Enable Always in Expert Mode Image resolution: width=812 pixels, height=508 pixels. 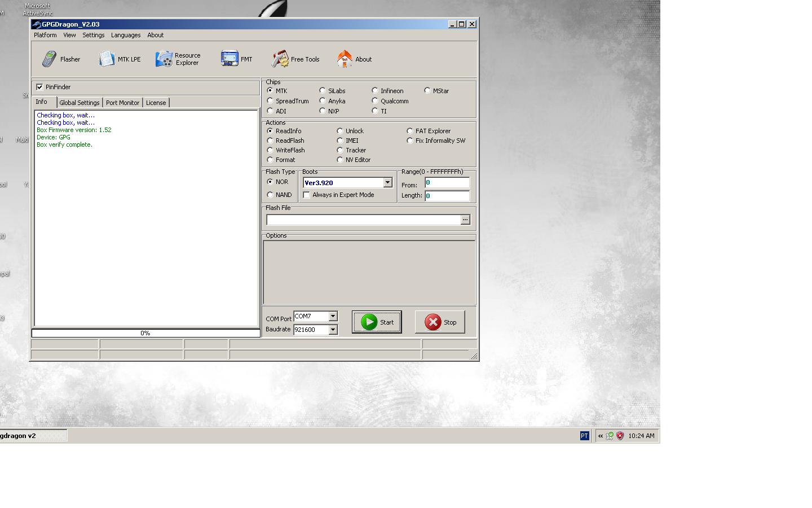click(x=307, y=195)
